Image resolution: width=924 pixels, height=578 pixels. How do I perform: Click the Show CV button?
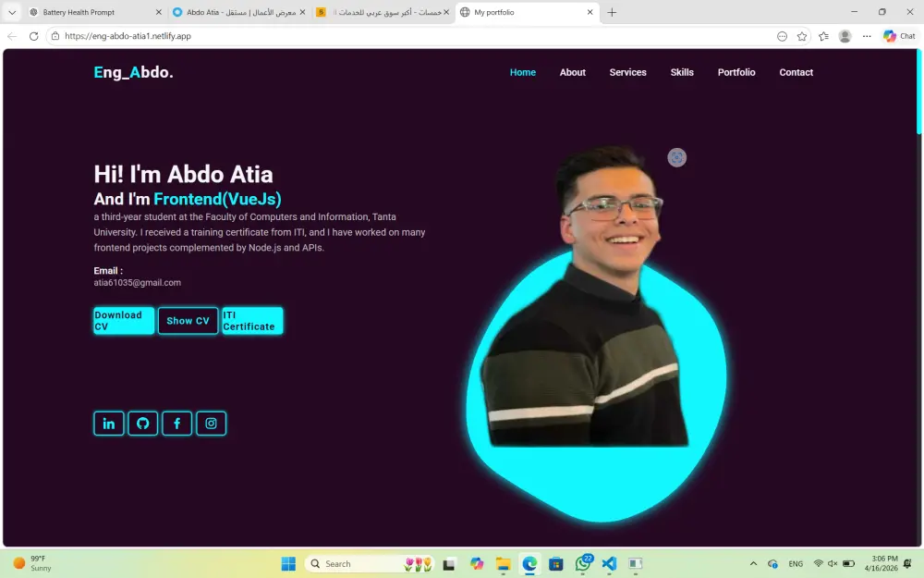188,321
